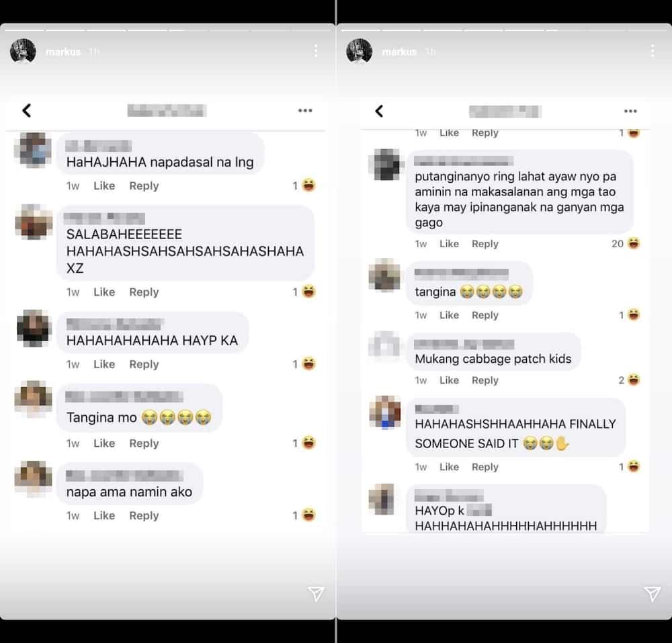This screenshot has width=672, height=643.
Task: Like the 'HAHAHAHAHAHA HAYP KA' comment
Action: [104, 365]
